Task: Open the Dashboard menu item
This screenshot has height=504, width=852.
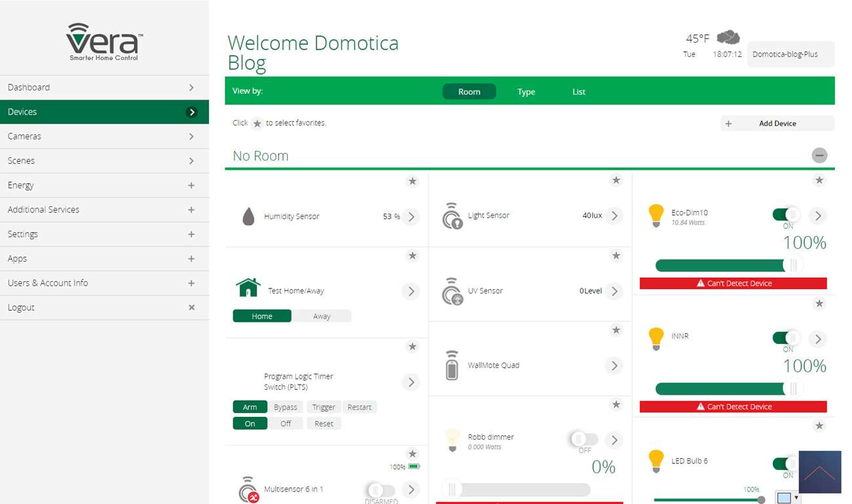Action: tap(105, 87)
